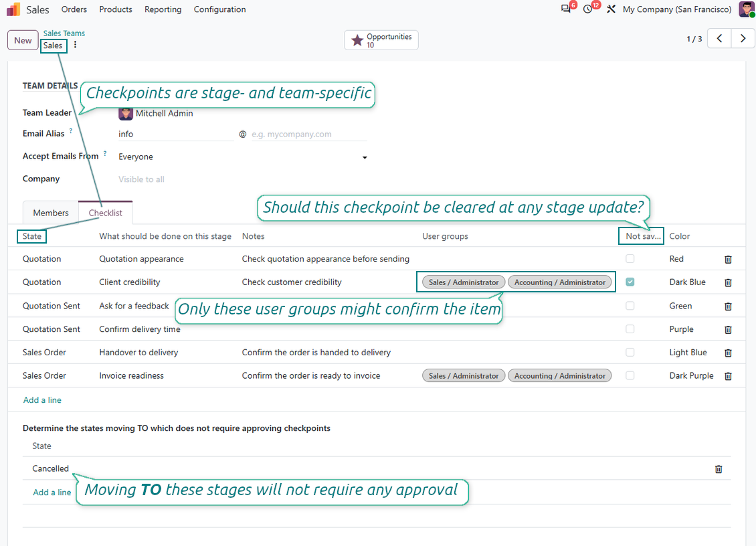Toggle Not saved for Ask for a feedback
This screenshot has height=546, width=756.
click(x=630, y=306)
